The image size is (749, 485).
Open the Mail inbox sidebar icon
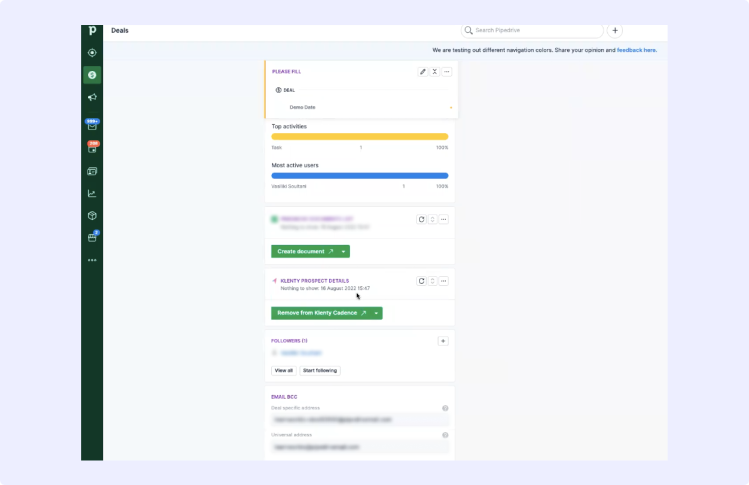pos(92,126)
